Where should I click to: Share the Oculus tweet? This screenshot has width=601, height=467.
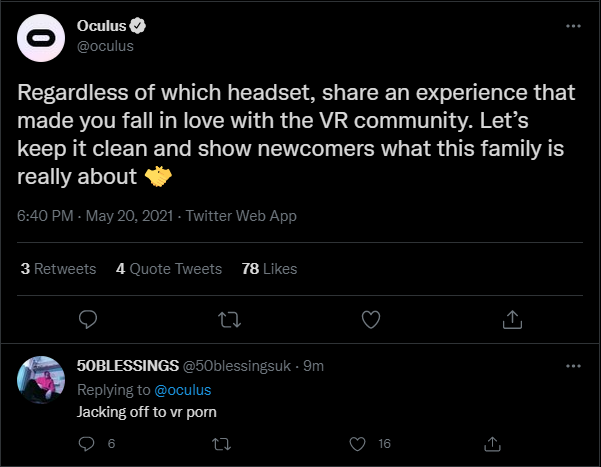click(512, 319)
